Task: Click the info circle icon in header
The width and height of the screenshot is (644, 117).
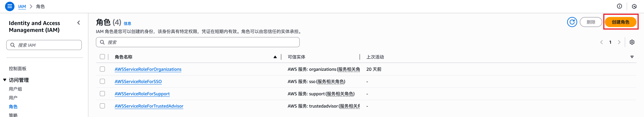Action: point(619,6)
